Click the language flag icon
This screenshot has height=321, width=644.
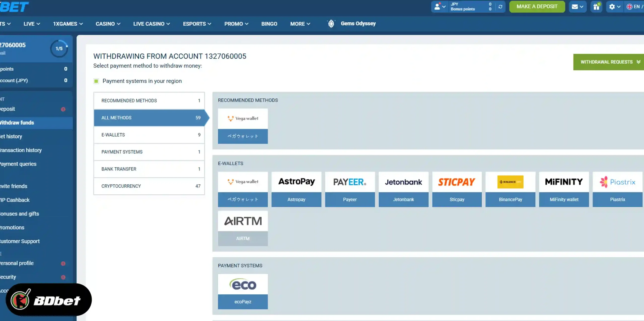(x=629, y=7)
